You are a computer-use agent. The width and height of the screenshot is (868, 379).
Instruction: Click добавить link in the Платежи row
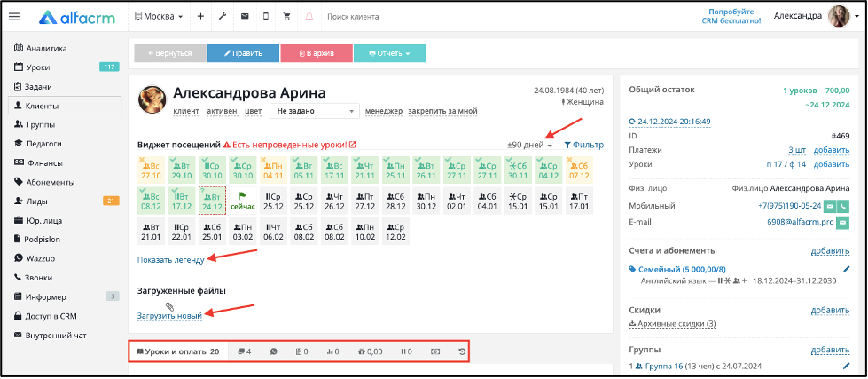pyautogui.click(x=832, y=150)
